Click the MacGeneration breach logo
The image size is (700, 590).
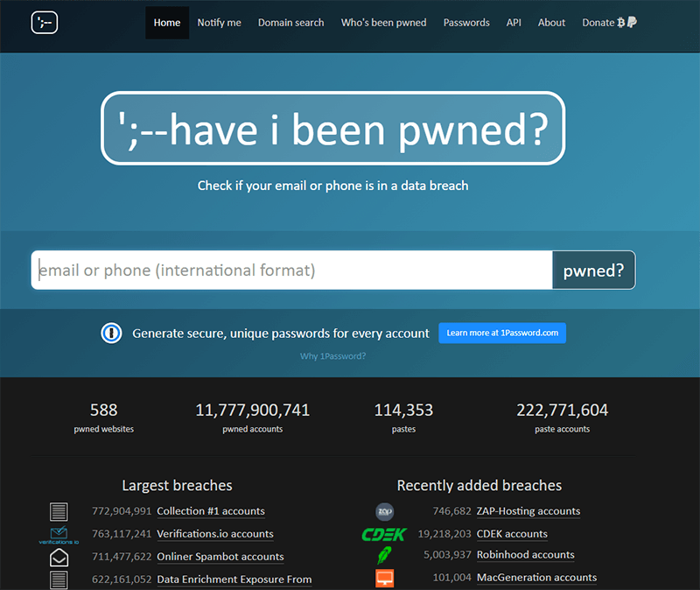coord(383,577)
